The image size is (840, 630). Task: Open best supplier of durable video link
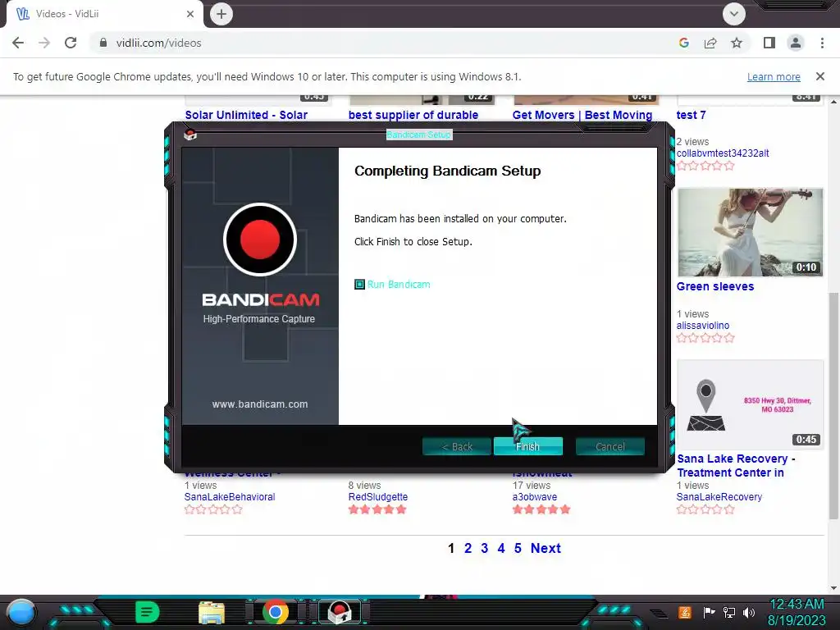(x=413, y=115)
